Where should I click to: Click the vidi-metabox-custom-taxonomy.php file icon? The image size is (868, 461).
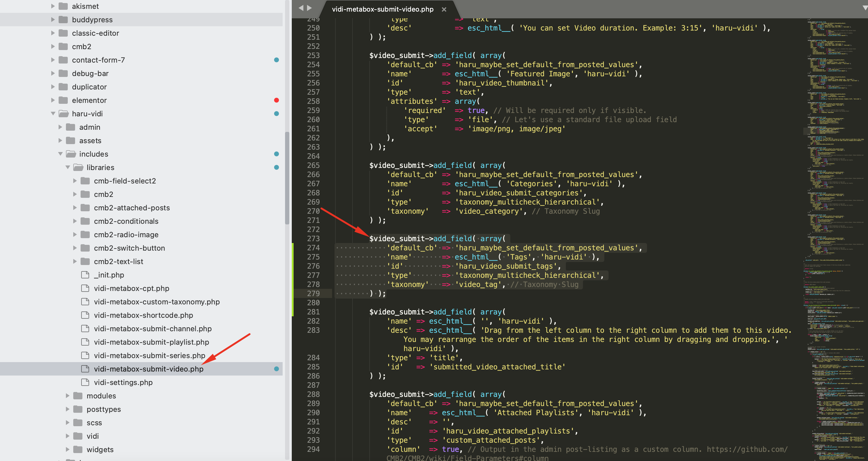[85, 302]
